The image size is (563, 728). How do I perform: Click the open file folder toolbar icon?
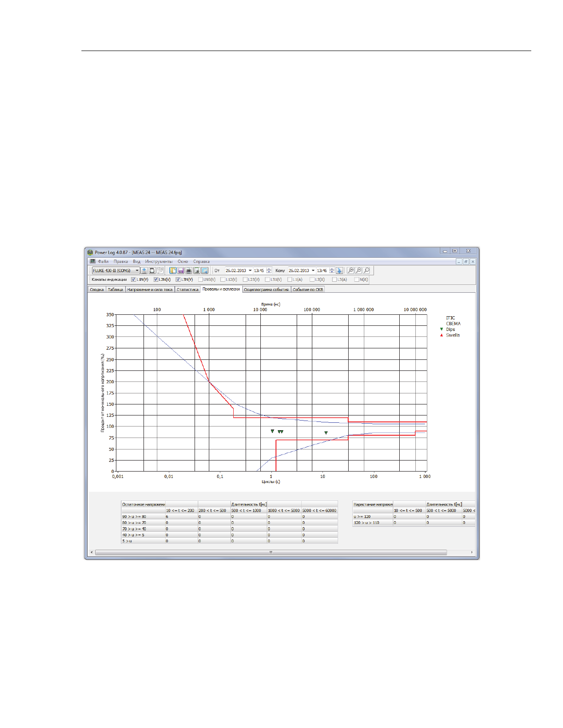173,271
